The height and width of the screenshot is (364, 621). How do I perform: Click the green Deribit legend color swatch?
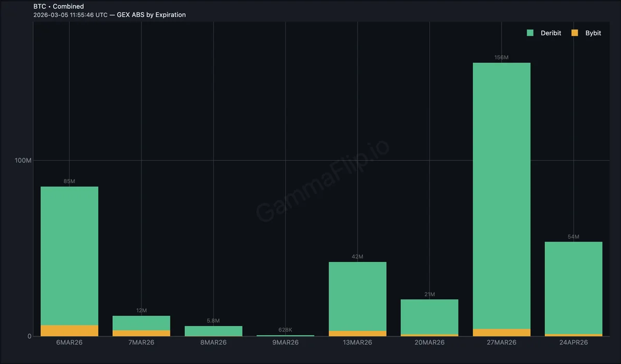click(x=530, y=33)
